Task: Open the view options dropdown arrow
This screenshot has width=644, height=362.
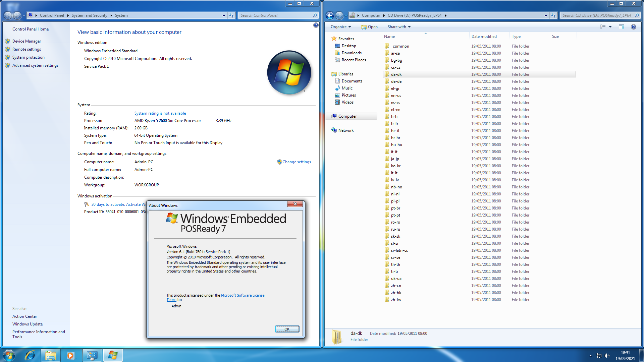Action: [610, 27]
